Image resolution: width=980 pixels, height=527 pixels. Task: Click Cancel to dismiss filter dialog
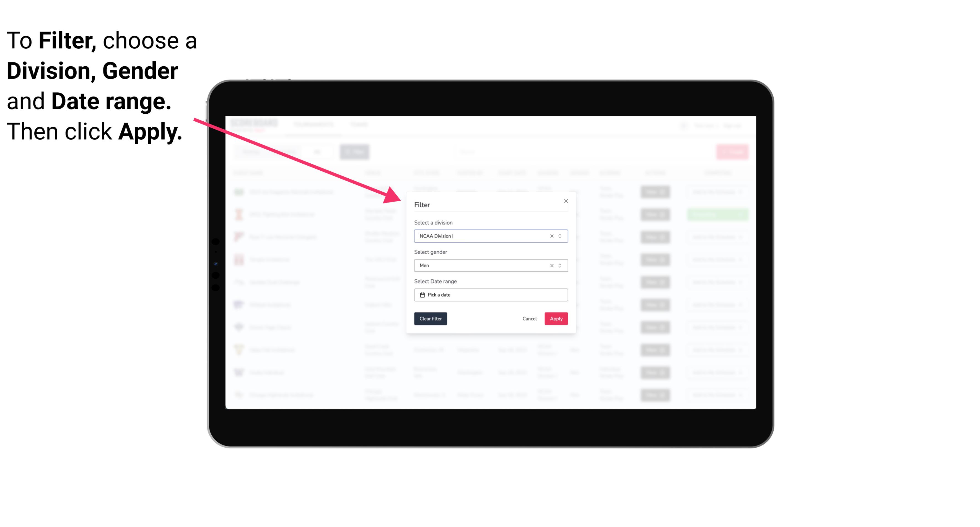pyautogui.click(x=529, y=319)
